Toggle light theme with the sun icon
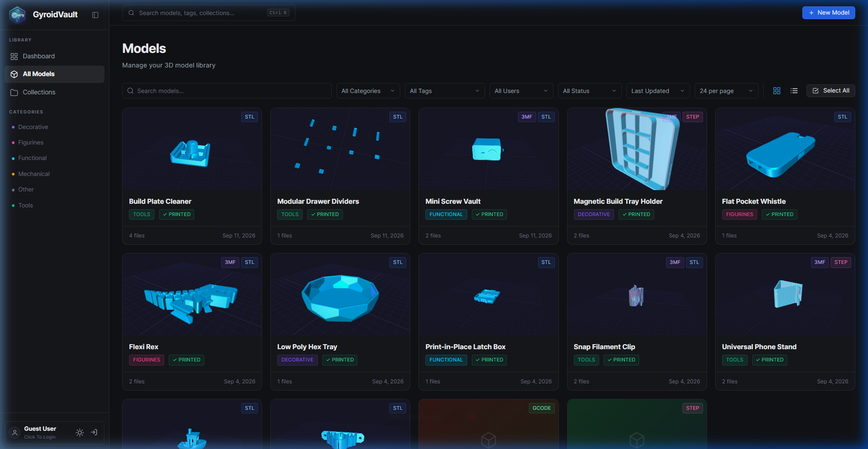 point(80,433)
